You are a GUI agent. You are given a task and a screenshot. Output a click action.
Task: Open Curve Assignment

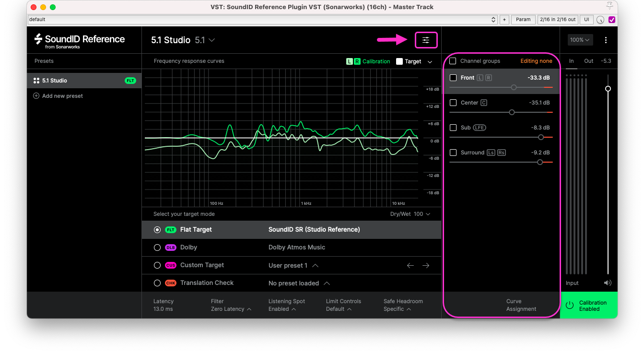point(521,305)
